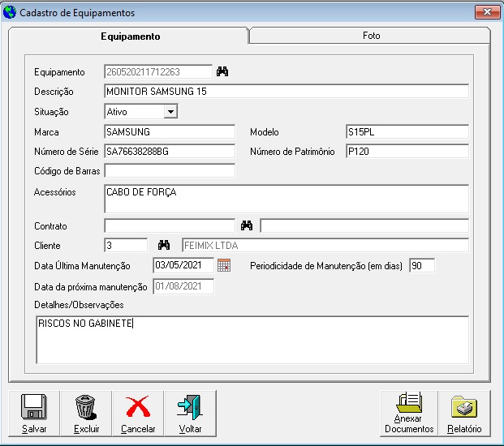Open client search via Cliente binoculars icon

[163, 245]
